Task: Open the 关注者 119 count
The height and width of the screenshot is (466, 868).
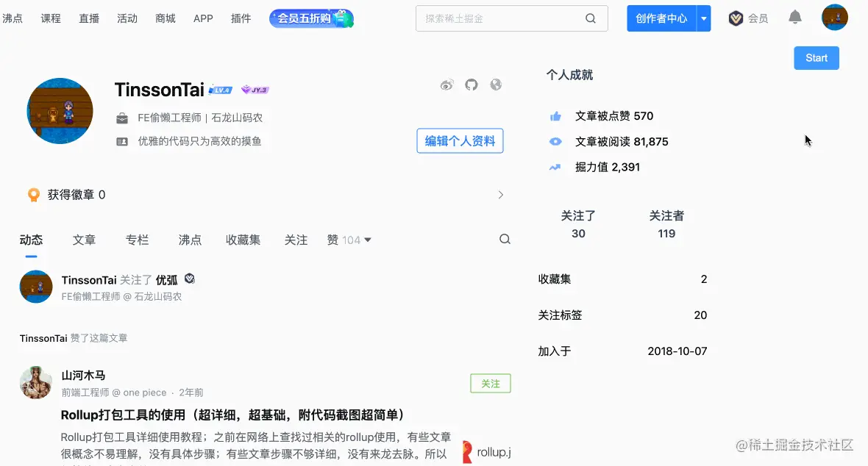Action: pyautogui.click(x=666, y=224)
